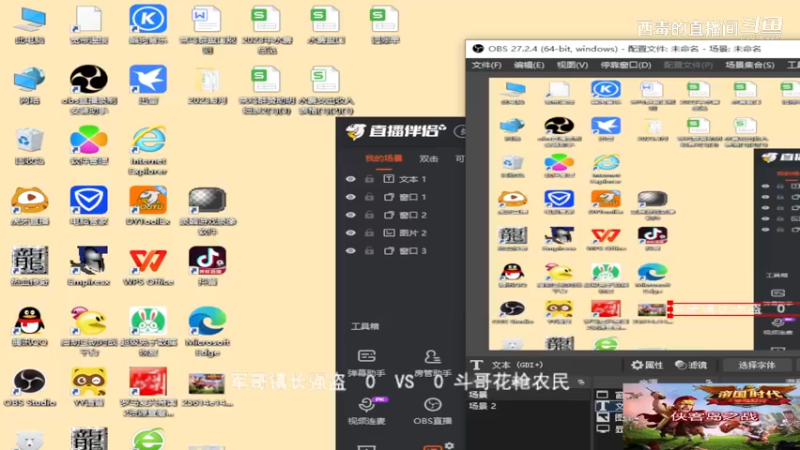Hide the 窗口 1 source via eye icon
The image size is (800, 450).
[x=351, y=197]
